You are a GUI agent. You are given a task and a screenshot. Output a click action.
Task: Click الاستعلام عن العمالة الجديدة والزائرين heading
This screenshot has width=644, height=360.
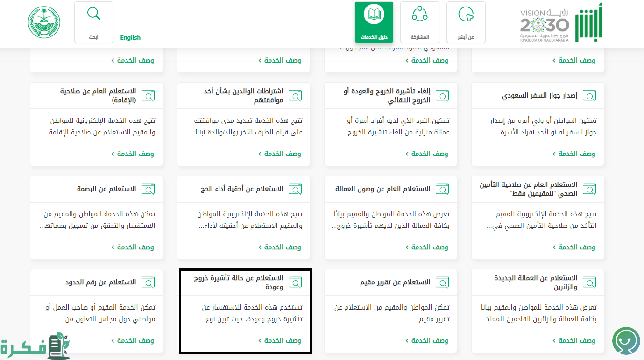pos(536,282)
